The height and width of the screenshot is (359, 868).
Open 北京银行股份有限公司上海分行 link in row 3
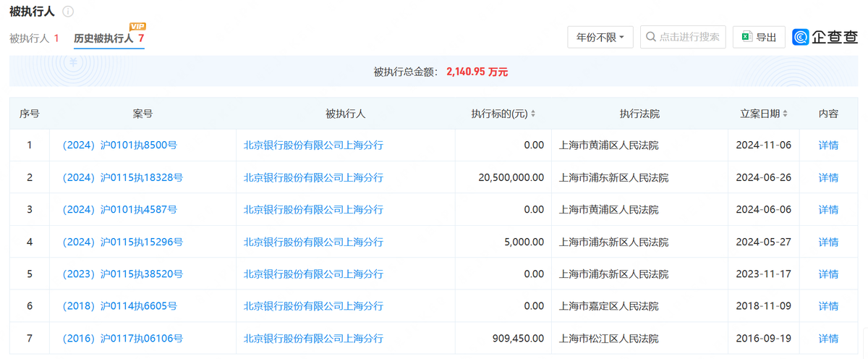[x=313, y=210]
